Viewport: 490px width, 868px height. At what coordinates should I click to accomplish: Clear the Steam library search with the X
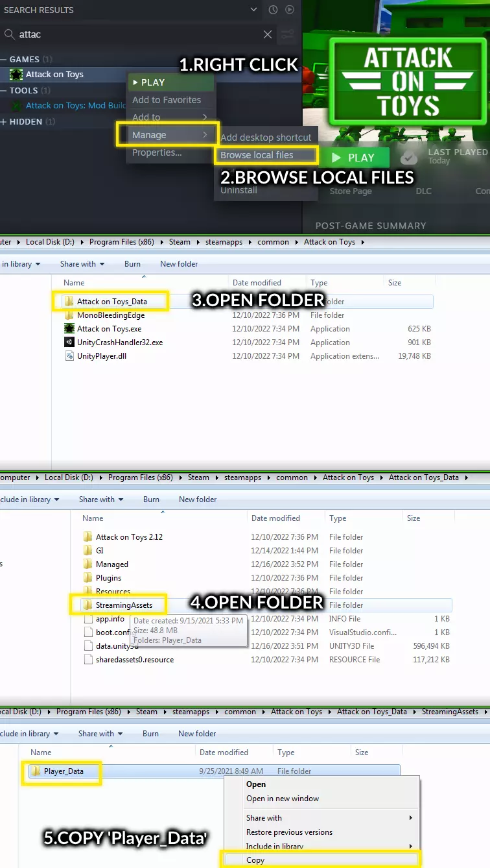(268, 34)
